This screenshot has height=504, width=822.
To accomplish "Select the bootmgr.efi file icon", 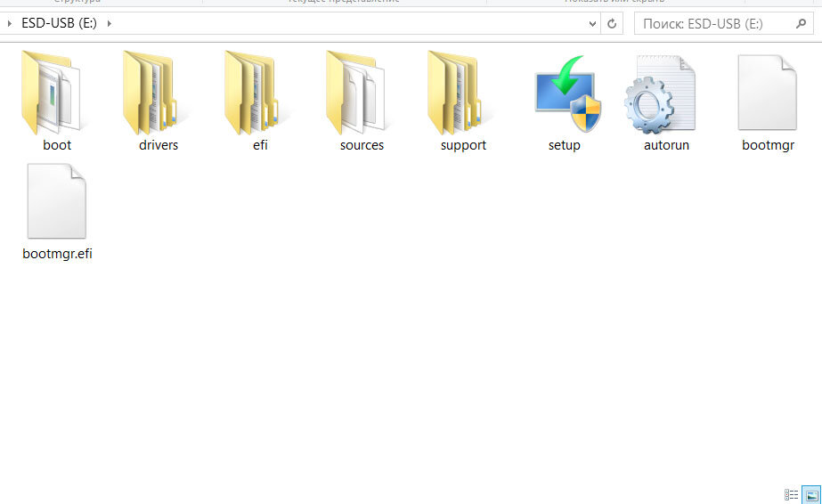I will click(x=57, y=201).
